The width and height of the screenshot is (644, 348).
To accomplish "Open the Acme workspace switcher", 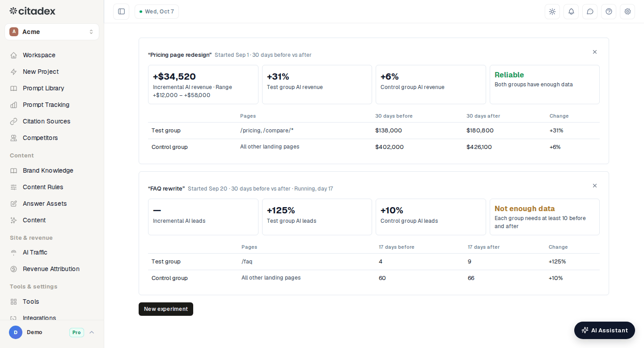I will click(x=52, y=32).
